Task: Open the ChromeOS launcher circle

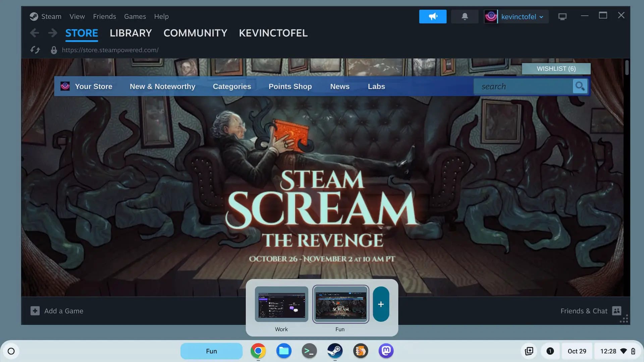Action: 11,351
